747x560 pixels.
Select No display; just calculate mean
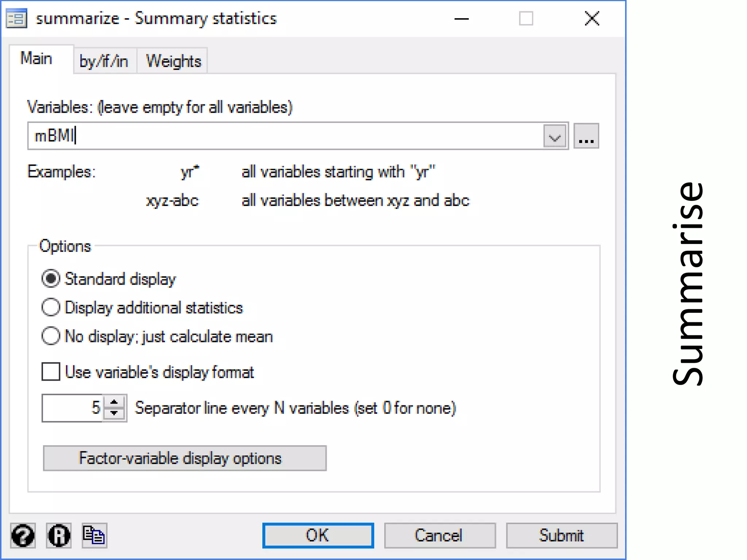coord(51,336)
